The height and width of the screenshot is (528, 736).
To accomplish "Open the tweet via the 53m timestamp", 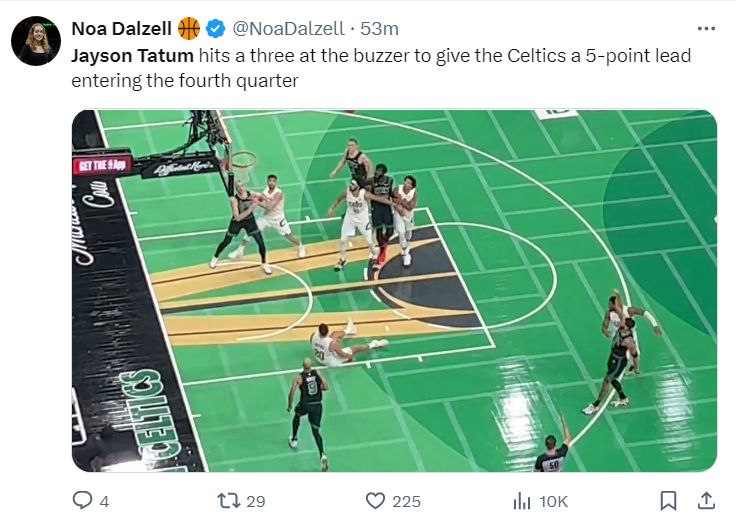I will coord(380,29).
